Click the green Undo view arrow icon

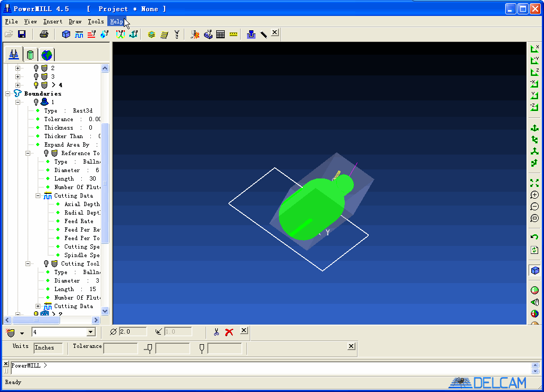pos(534,237)
